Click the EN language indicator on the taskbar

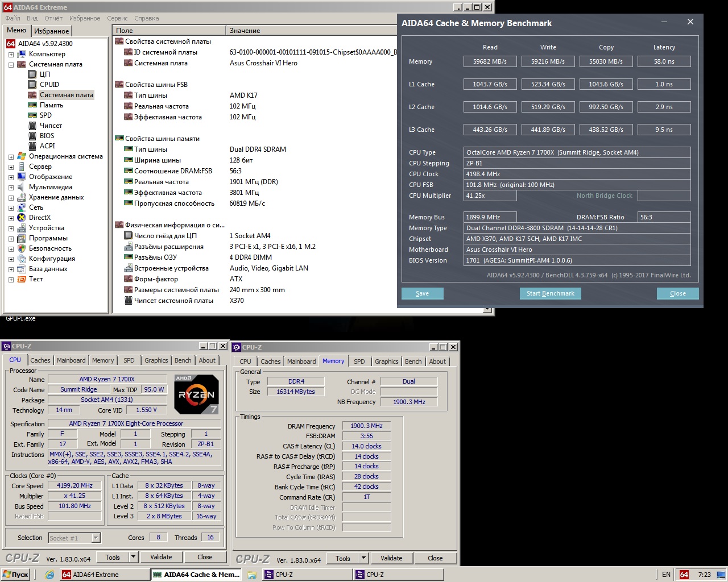(666, 575)
